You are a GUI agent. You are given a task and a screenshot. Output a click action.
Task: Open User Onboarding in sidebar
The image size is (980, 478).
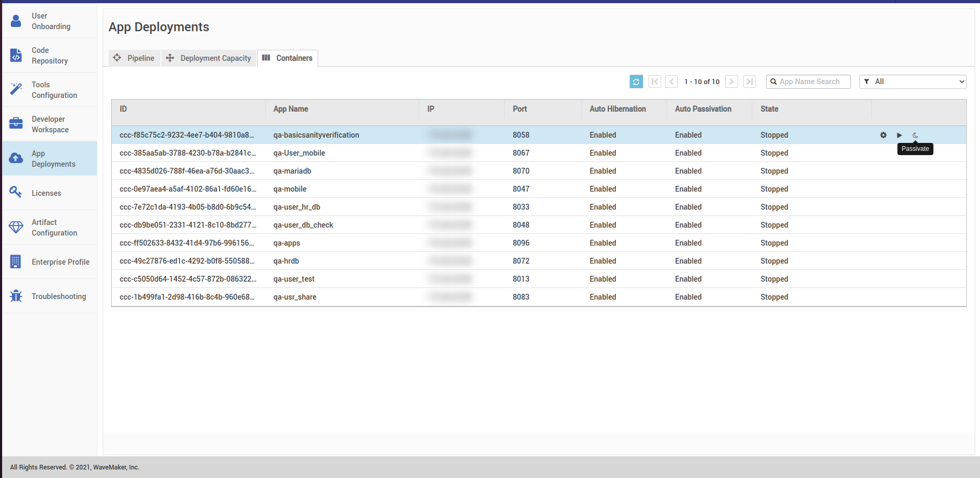[x=50, y=21]
